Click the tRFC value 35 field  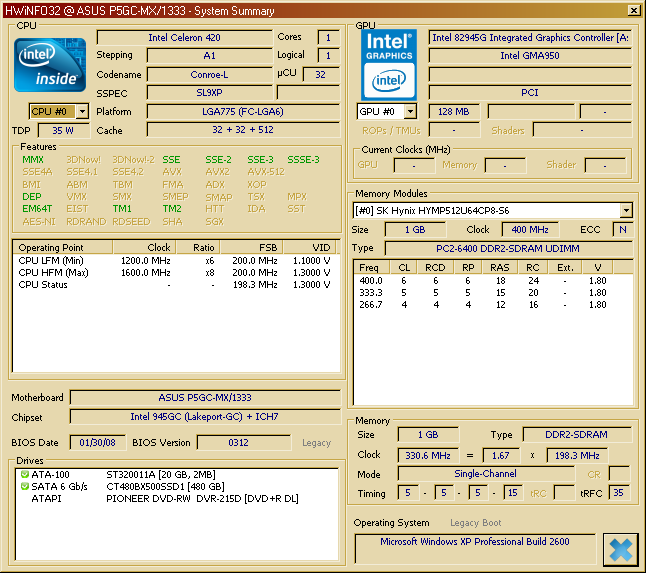pos(618,493)
